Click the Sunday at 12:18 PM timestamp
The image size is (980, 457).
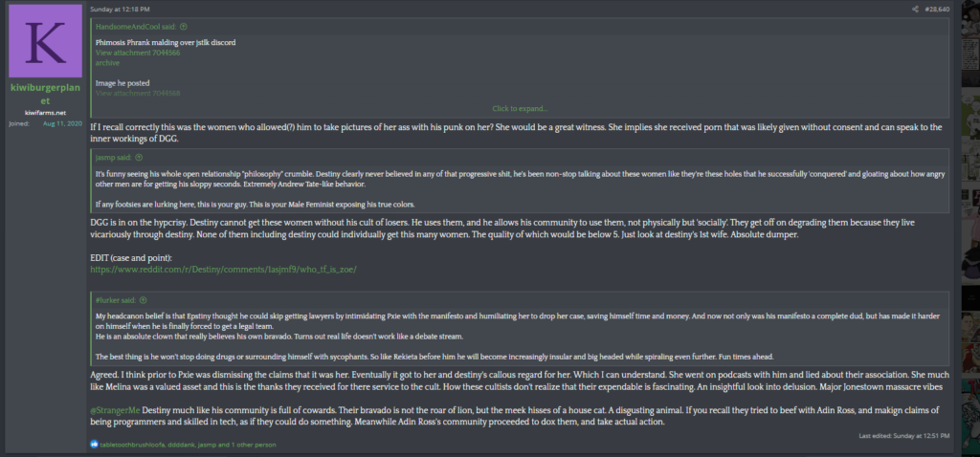pos(120,10)
